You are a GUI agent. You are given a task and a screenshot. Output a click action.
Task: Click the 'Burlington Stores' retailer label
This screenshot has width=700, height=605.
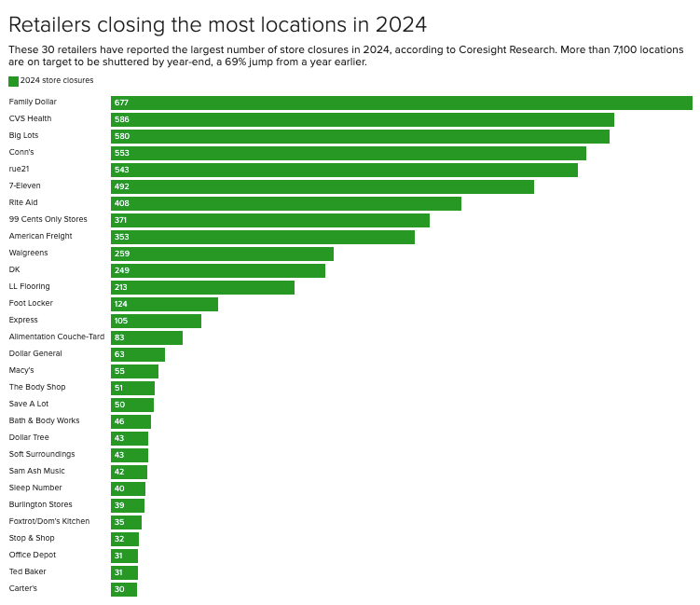[x=40, y=504]
